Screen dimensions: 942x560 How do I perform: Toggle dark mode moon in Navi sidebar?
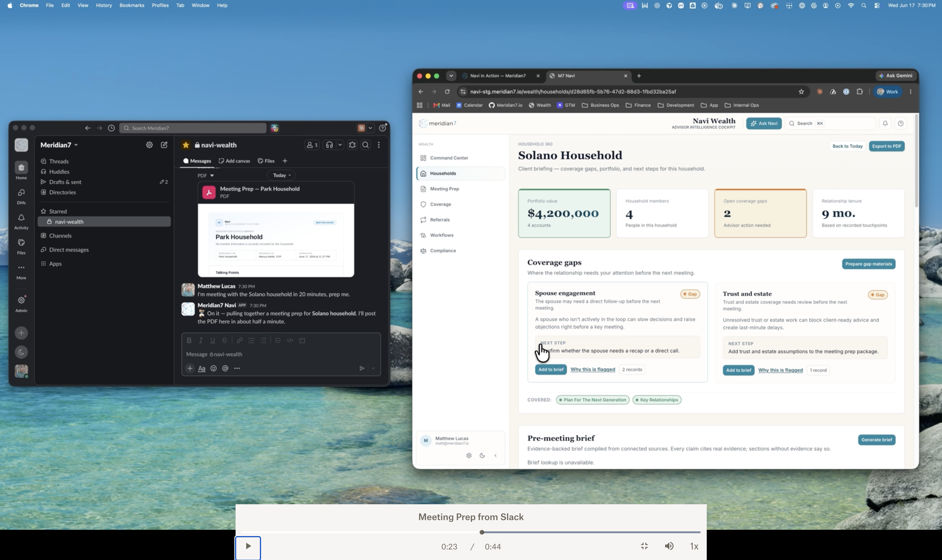482,455
